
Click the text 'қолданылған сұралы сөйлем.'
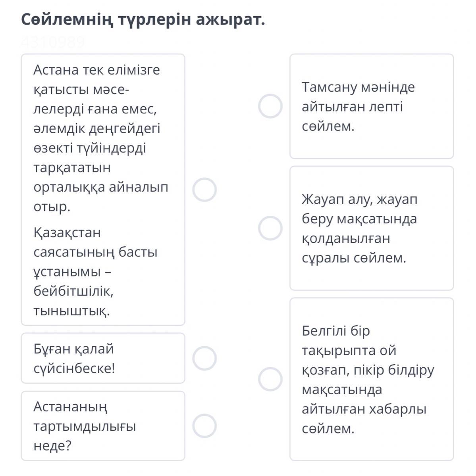pyautogui.click(x=354, y=248)
